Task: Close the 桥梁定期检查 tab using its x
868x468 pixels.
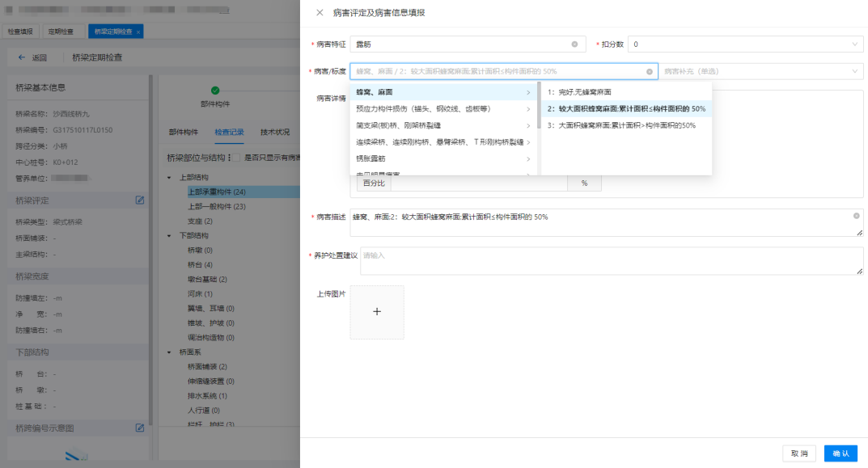Action: 138,32
